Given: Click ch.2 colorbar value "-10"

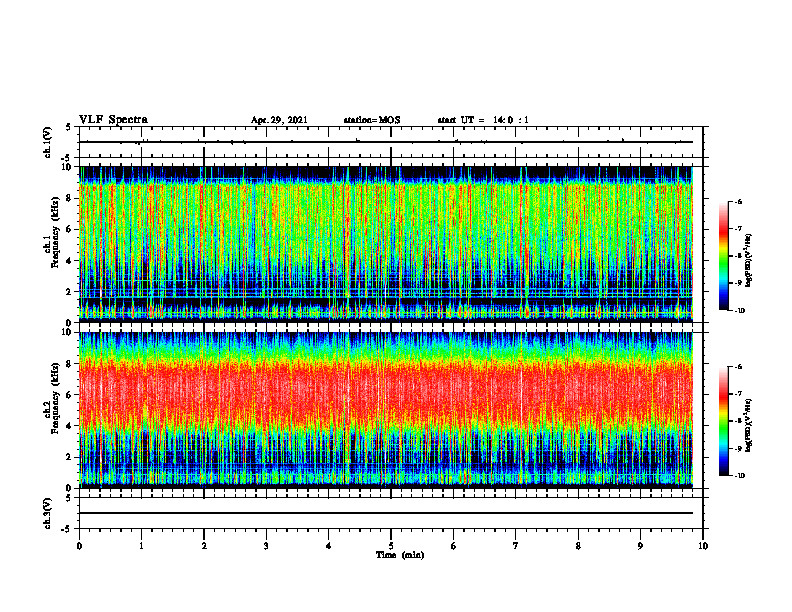Looking at the screenshot, I should tap(740, 475).
